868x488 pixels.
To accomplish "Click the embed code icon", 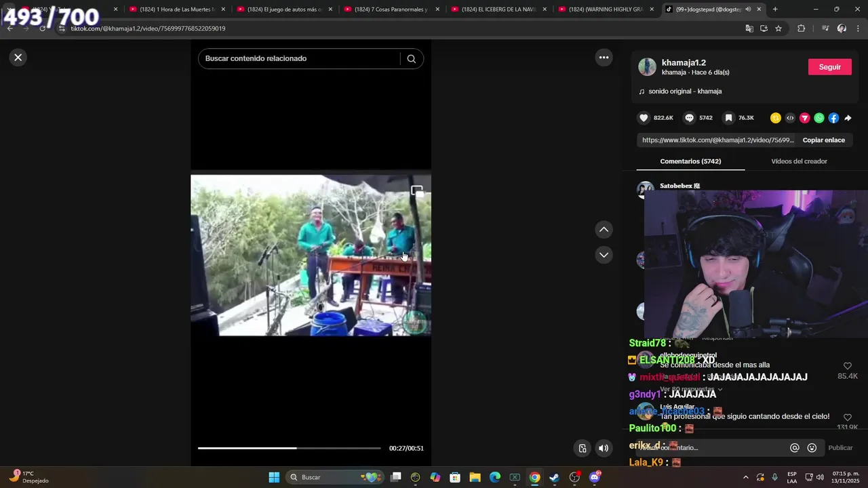I will point(790,118).
